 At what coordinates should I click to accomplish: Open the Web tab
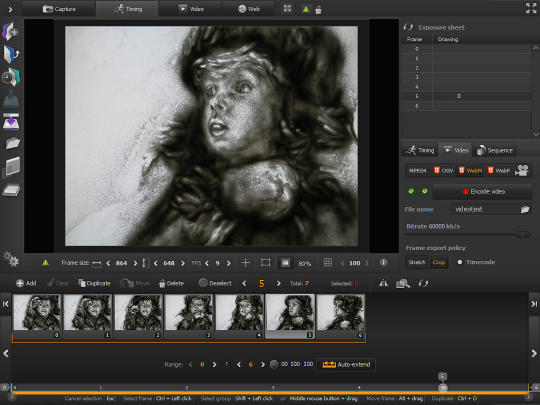pos(249,9)
